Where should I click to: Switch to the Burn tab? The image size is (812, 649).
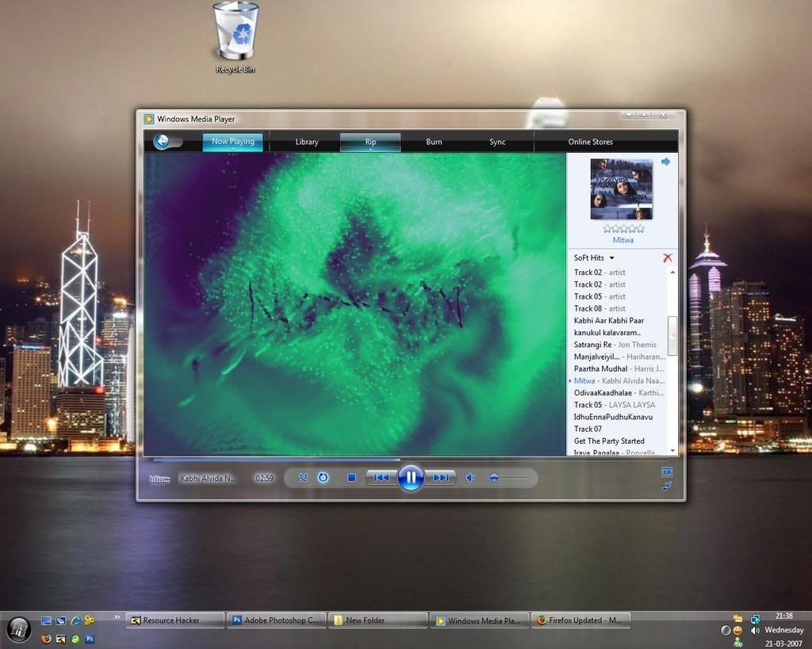tap(434, 142)
